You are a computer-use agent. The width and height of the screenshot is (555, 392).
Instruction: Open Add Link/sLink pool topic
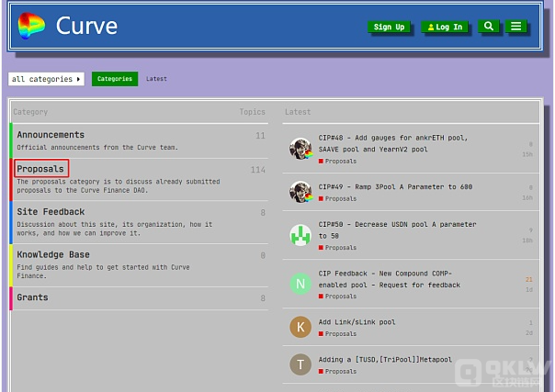[x=357, y=322]
